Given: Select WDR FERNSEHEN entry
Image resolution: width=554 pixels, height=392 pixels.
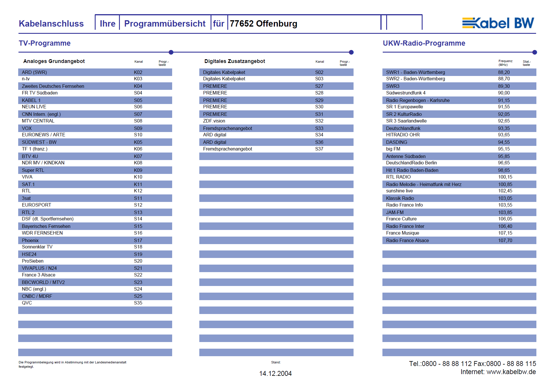Looking at the screenshot, I should (95, 233).
